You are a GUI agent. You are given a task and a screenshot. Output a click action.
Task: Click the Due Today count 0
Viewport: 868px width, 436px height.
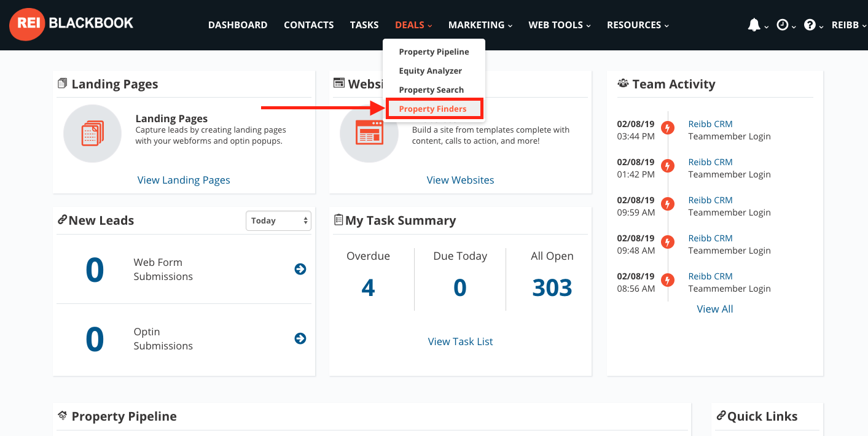click(460, 287)
